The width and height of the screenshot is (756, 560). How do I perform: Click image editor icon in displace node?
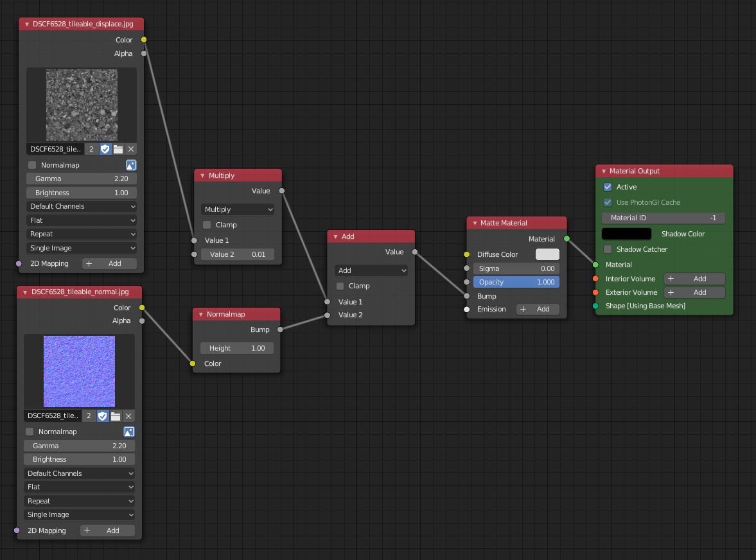click(x=131, y=165)
